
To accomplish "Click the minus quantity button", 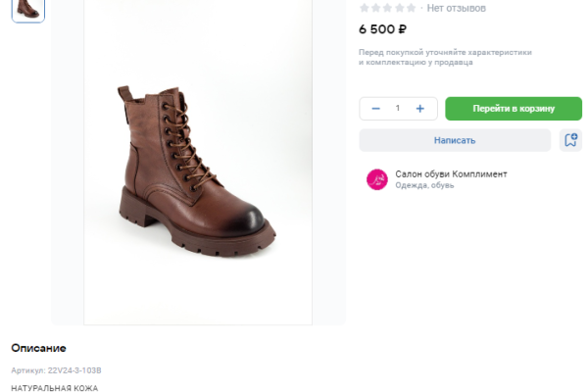I will click(376, 109).
